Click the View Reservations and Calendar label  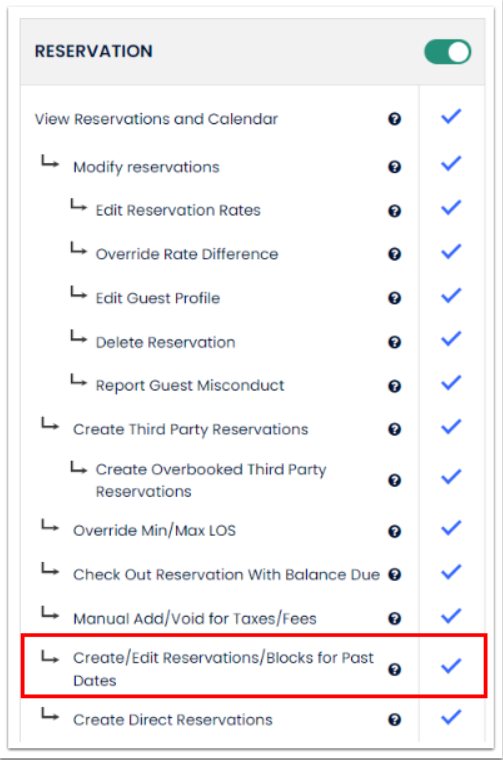click(156, 119)
